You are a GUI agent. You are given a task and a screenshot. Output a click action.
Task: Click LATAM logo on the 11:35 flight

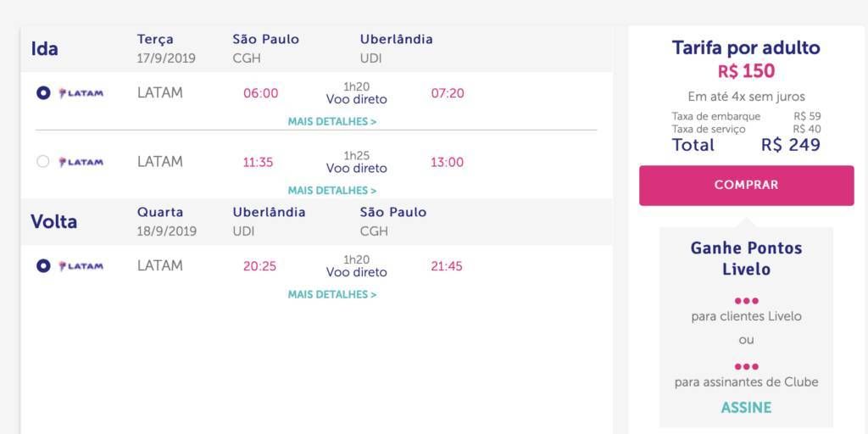tap(81, 162)
